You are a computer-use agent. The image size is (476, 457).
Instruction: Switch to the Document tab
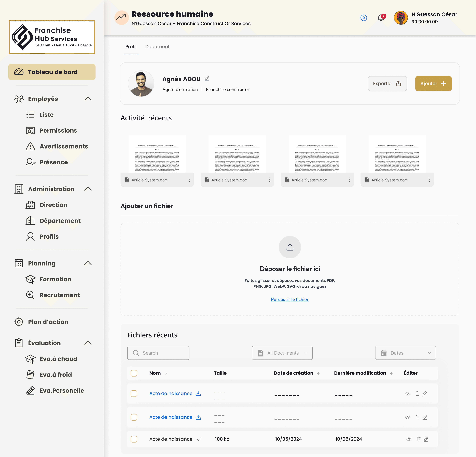(x=157, y=47)
